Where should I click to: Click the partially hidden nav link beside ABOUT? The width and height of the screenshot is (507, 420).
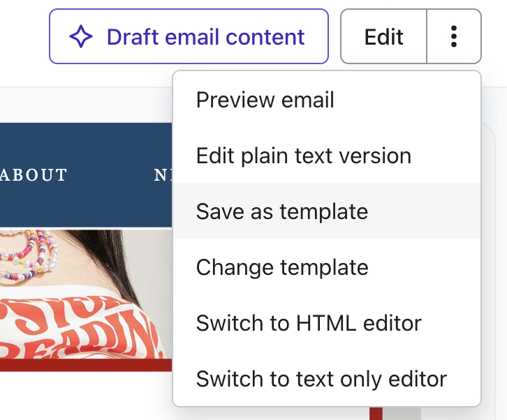pos(163,175)
